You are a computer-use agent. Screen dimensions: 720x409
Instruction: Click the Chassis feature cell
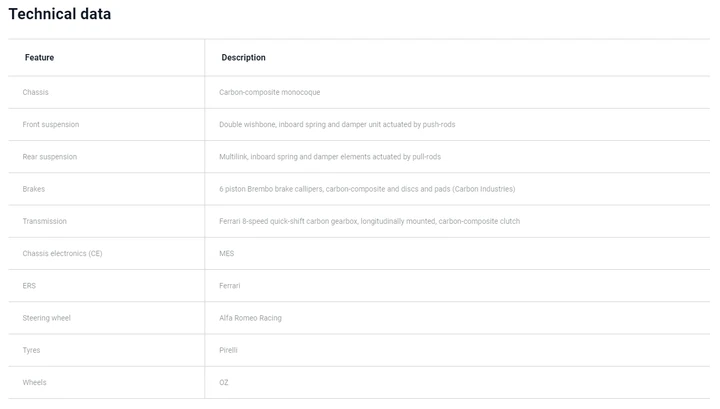[35, 92]
